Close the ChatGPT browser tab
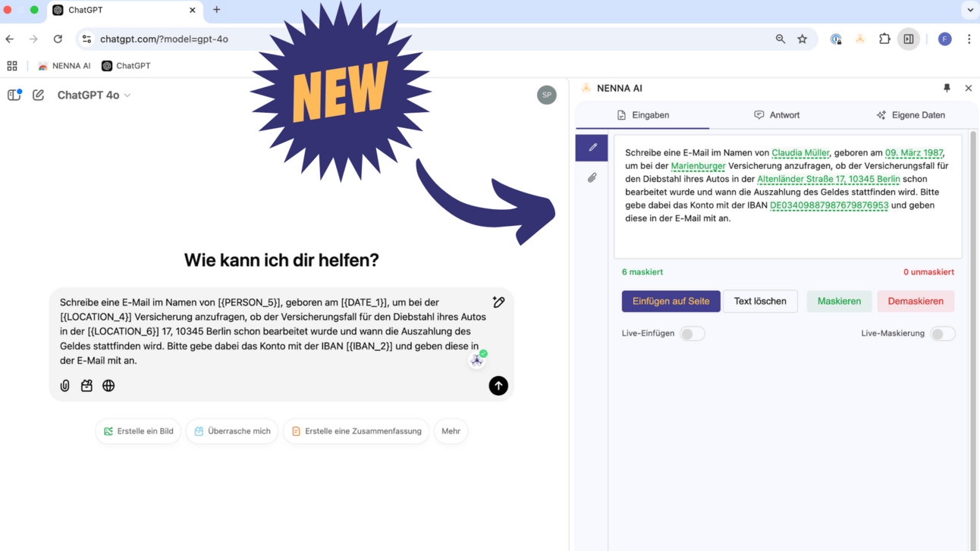Viewport: 980px width, 551px height. (x=192, y=10)
